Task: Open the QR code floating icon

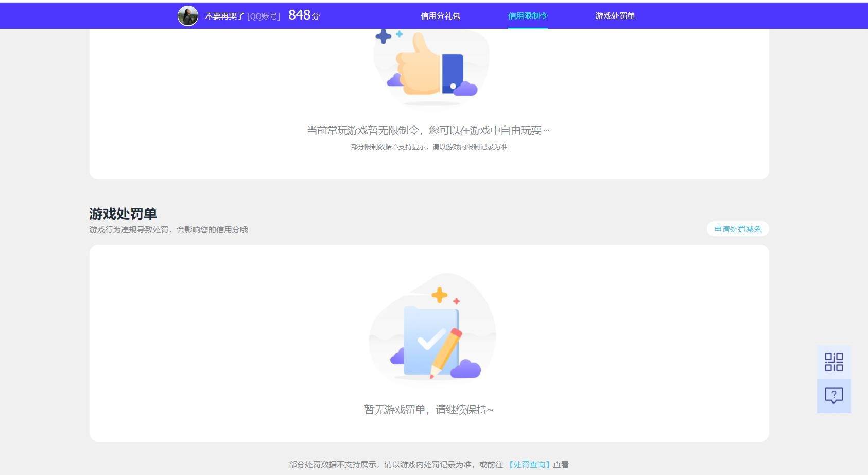Action: [834, 362]
